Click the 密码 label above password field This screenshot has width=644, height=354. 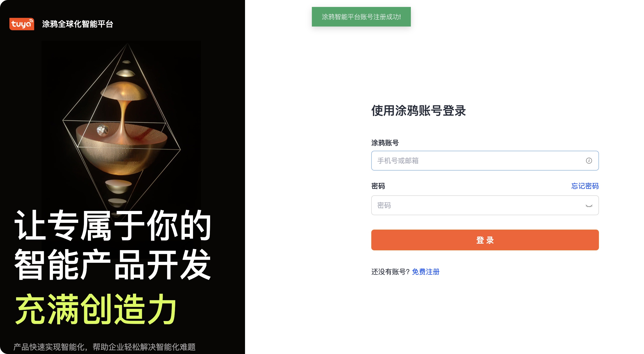[x=378, y=186]
